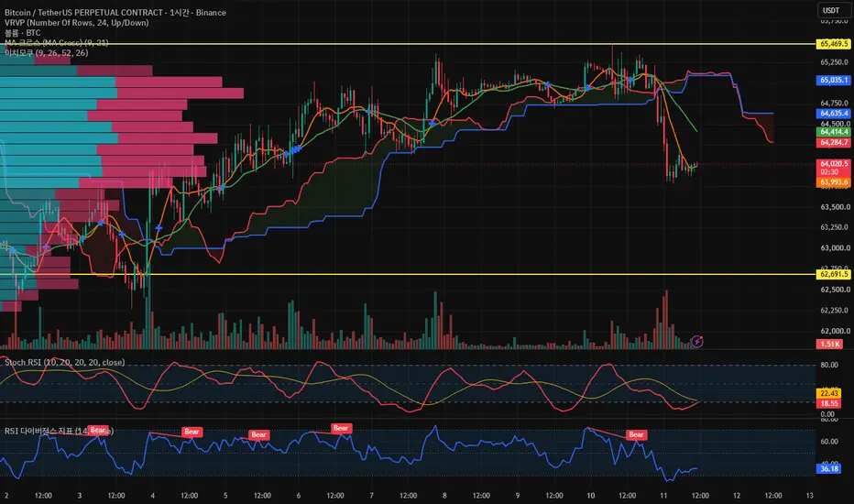Click the 62,250.0 price axis tick

[835, 310]
